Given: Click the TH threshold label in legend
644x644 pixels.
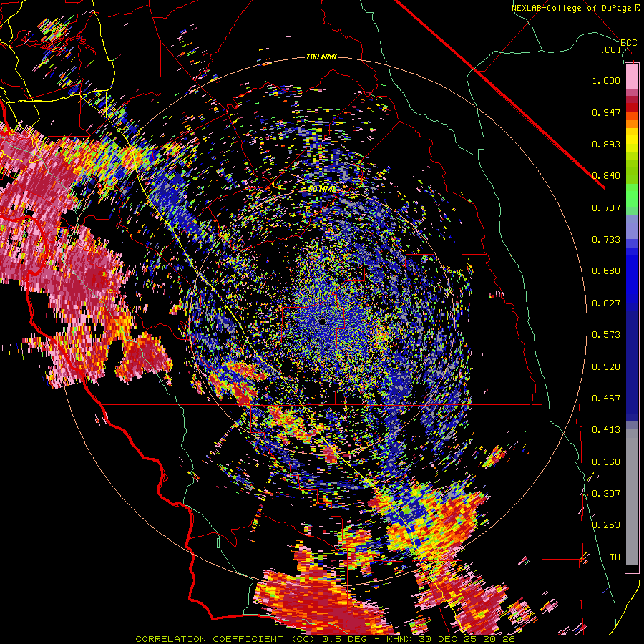Looking at the screenshot, I should 615,557.
